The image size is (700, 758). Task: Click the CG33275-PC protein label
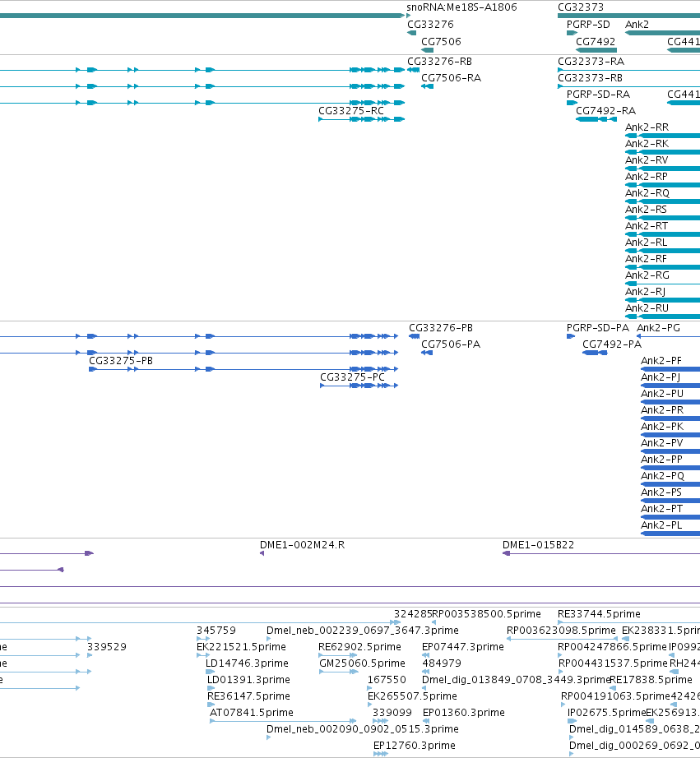(352, 377)
